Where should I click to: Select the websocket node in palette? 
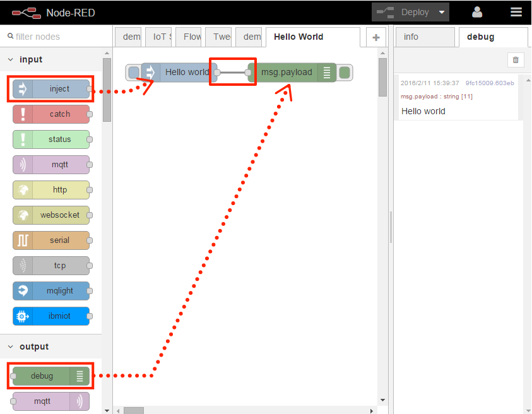[51, 215]
